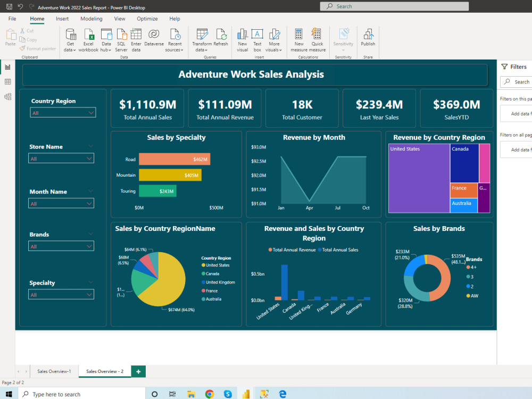Open the Help ribbon tab

point(174,19)
